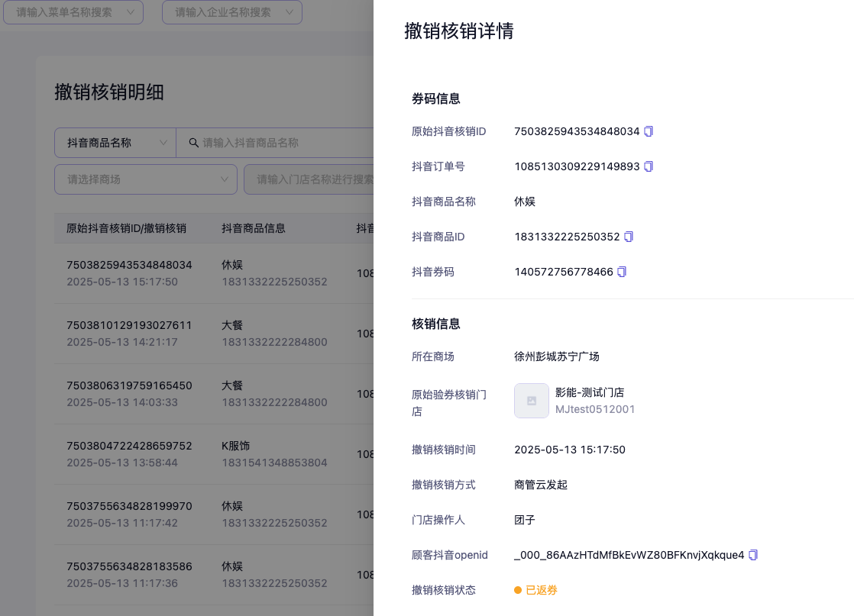
Task: Click the 影能-测试门店 store name
Action: tap(590, 392)
